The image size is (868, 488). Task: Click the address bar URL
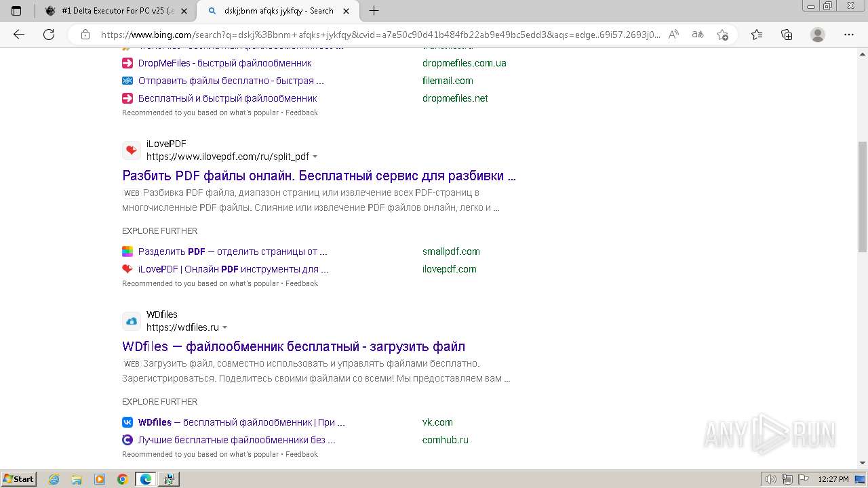point(380,35)
